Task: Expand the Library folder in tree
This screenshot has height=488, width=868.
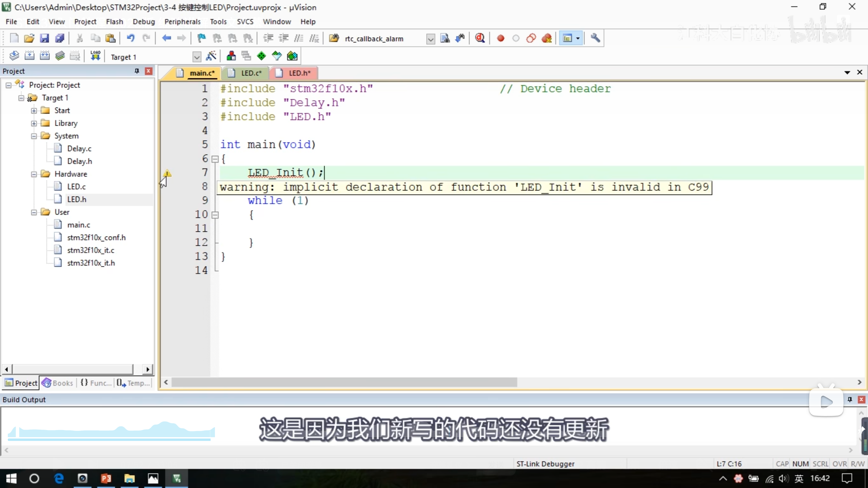Action: (x=34, y=123)
